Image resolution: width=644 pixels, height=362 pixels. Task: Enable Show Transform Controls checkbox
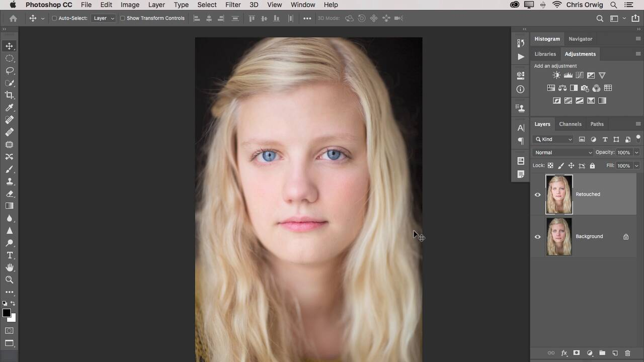coord(122,18)
